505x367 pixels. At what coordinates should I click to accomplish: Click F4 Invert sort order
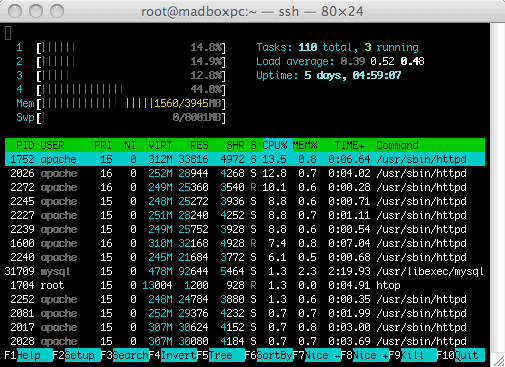pyautogui.click(x=172, y=355)
